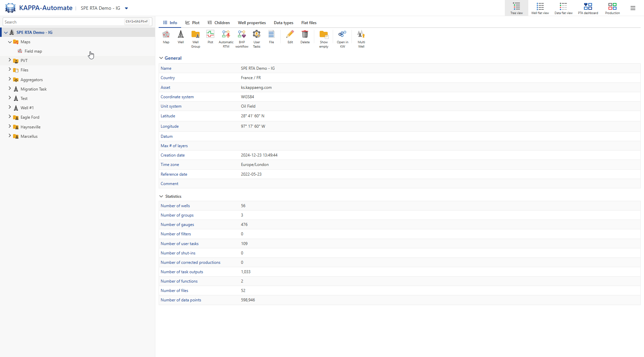Expand the Eagle Ford group
Viewport: 644px width, 357px height.
(10, 117)
